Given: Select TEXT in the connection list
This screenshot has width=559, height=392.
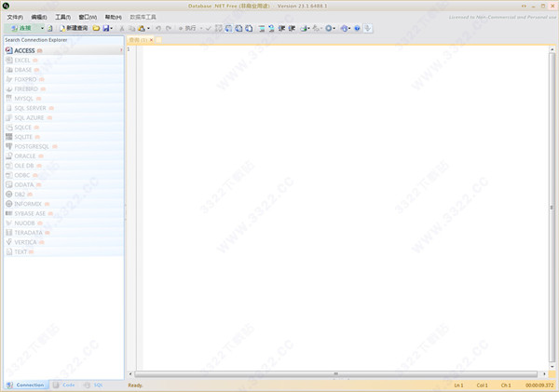Looking at the screenshot, I should coord(63,252).
